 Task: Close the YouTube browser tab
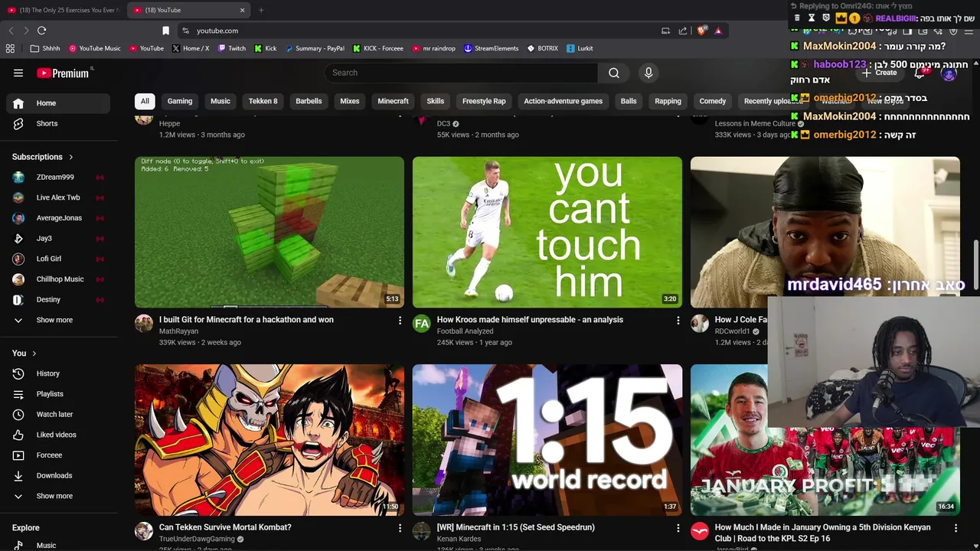(x=242, y=10)
